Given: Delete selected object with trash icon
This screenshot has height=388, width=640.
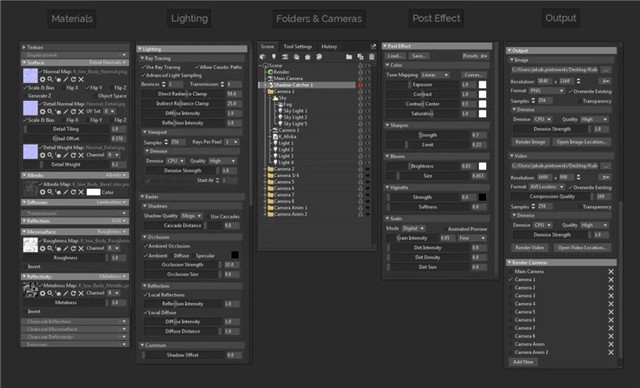Looking at the screenshot, I should point(371,57).
